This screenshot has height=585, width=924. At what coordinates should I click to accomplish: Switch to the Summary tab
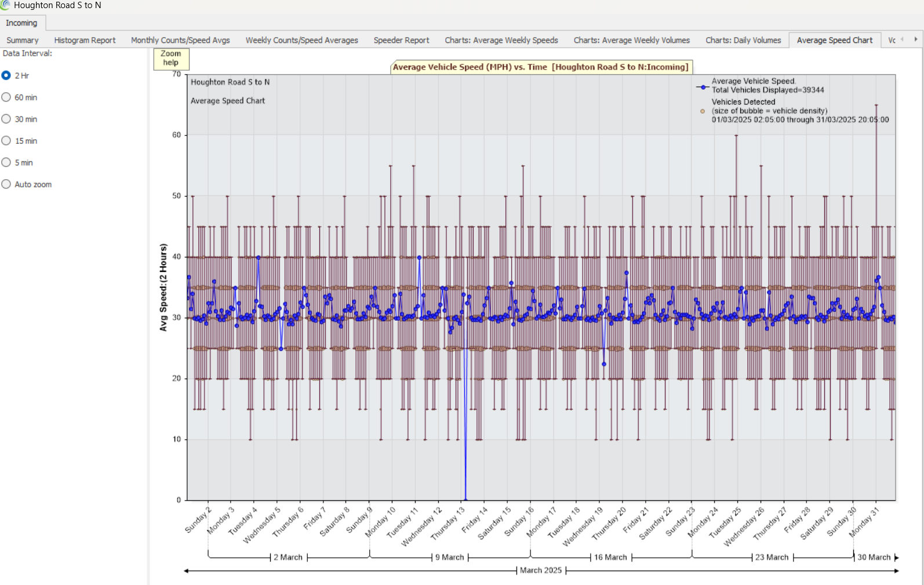click(23, 40)
